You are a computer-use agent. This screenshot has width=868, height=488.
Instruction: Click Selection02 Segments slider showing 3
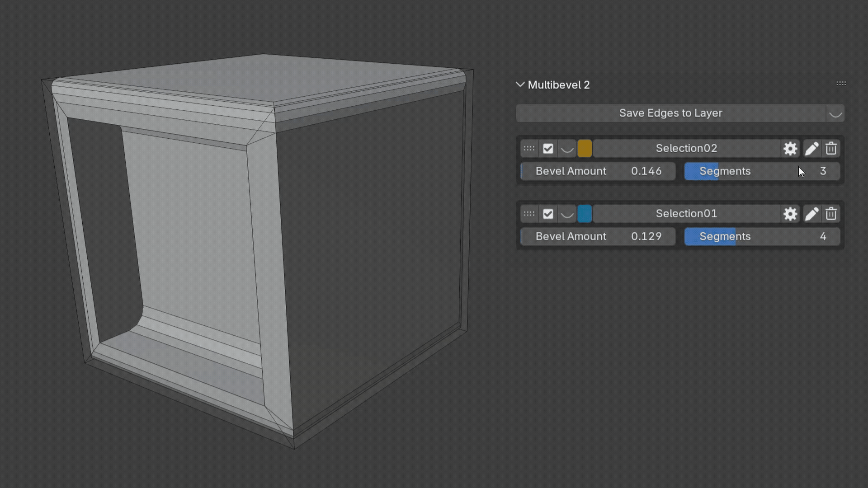click(762, 171)
